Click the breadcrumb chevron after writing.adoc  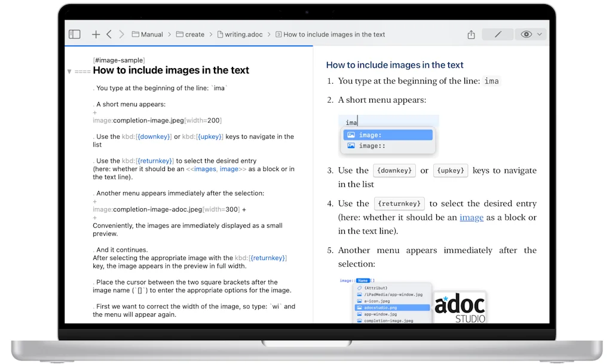coord(269,34)
